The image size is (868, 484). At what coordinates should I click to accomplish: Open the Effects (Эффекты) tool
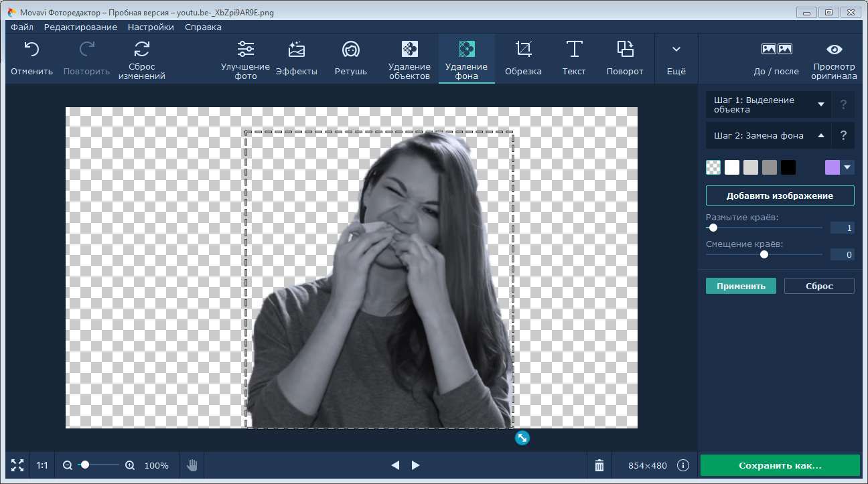coord(296,50)
